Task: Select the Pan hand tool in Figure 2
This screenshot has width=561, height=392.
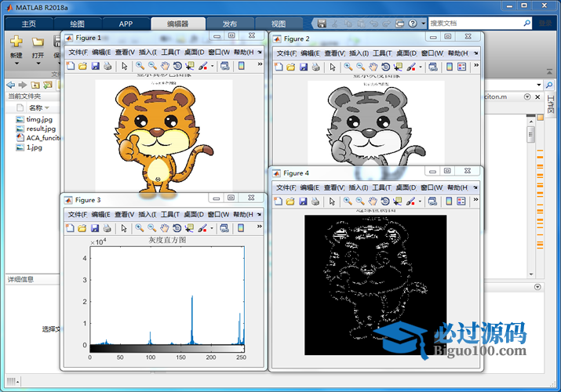Action: 373,67
